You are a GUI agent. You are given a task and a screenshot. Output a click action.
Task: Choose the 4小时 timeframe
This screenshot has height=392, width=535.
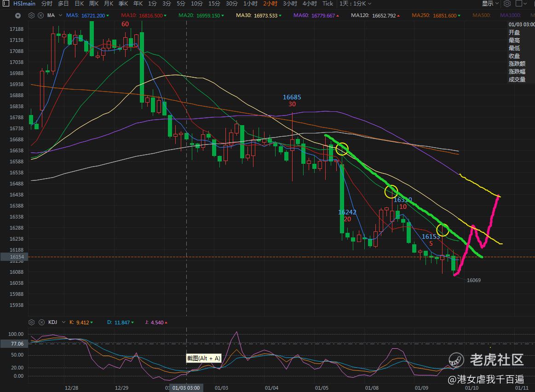tap(310, 4)
